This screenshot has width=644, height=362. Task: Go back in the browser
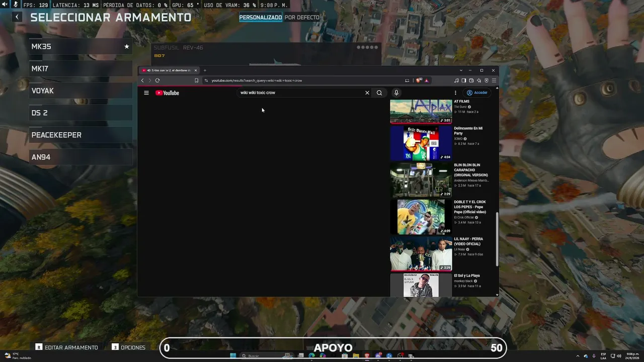point(142,80)
